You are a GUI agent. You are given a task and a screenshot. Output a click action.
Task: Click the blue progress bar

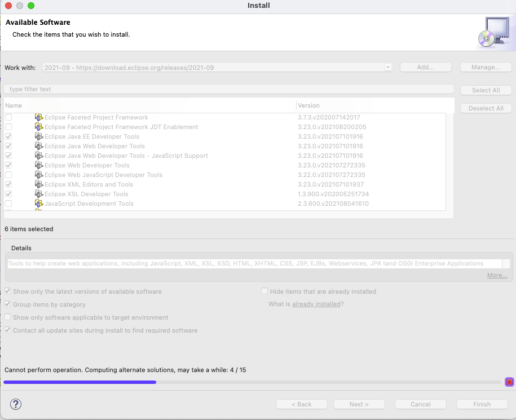80,382
